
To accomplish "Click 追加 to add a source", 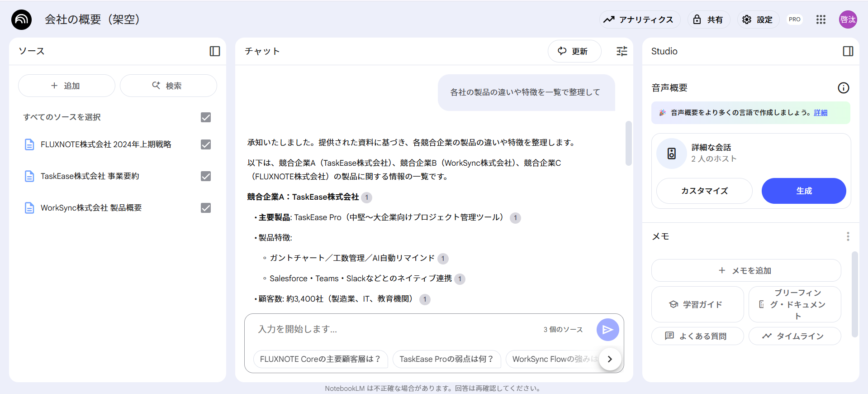I will tap(66, 86).
